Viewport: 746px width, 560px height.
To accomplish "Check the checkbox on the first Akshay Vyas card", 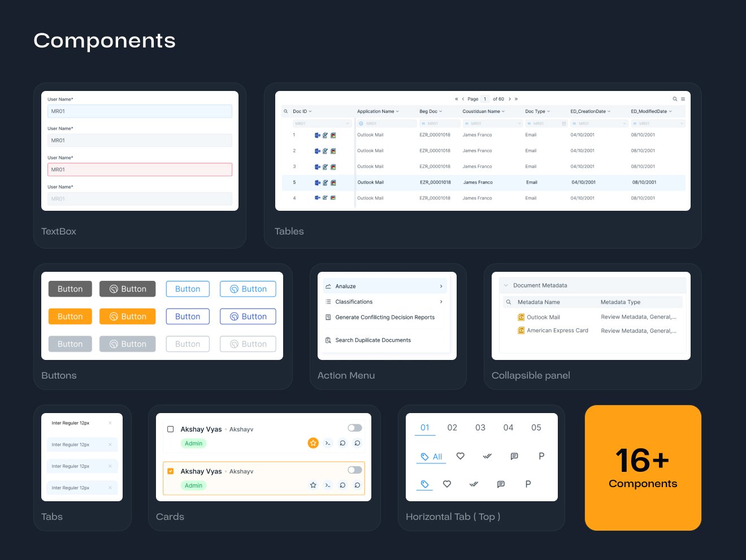I will (170, 428).
